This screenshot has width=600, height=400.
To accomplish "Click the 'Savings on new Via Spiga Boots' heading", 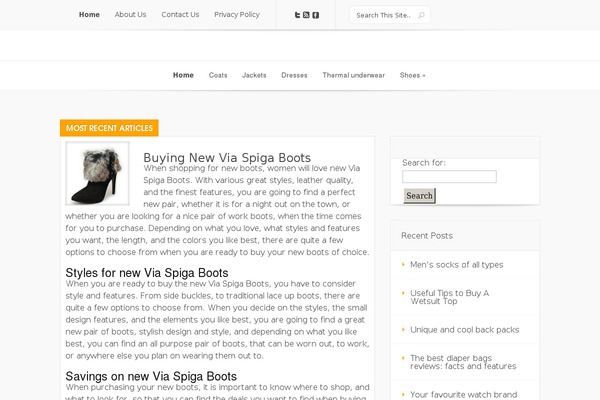I will click(151, 376).
